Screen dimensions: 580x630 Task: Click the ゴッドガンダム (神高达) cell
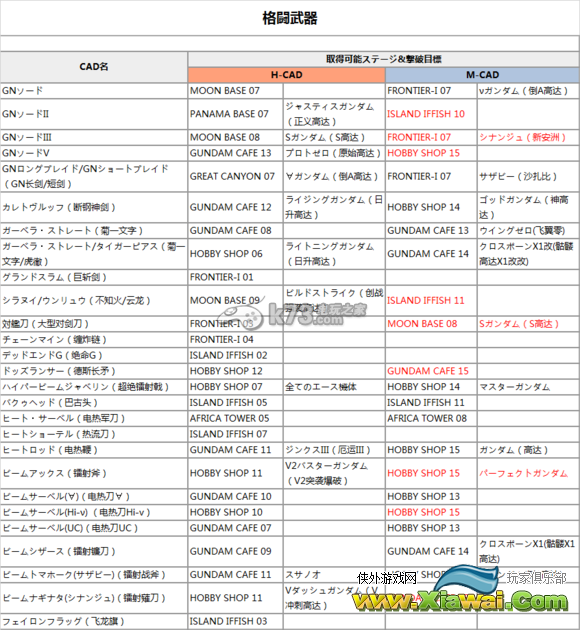pos(528,207)
